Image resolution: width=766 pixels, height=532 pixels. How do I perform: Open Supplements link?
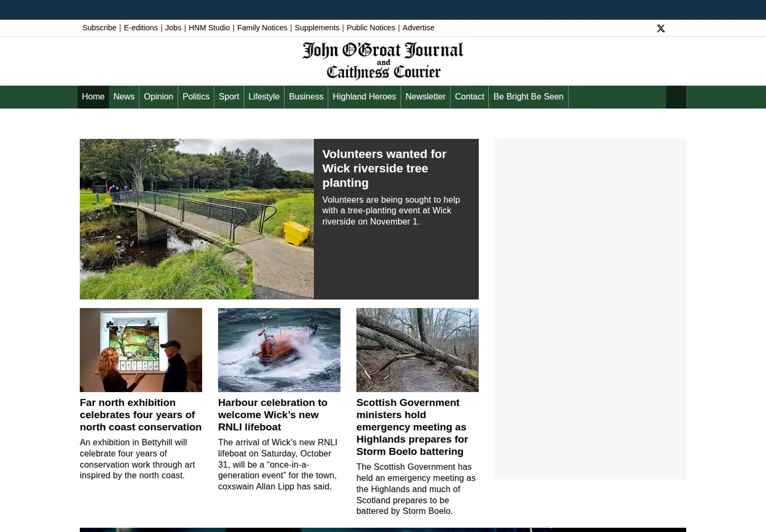tap(317, 28)
